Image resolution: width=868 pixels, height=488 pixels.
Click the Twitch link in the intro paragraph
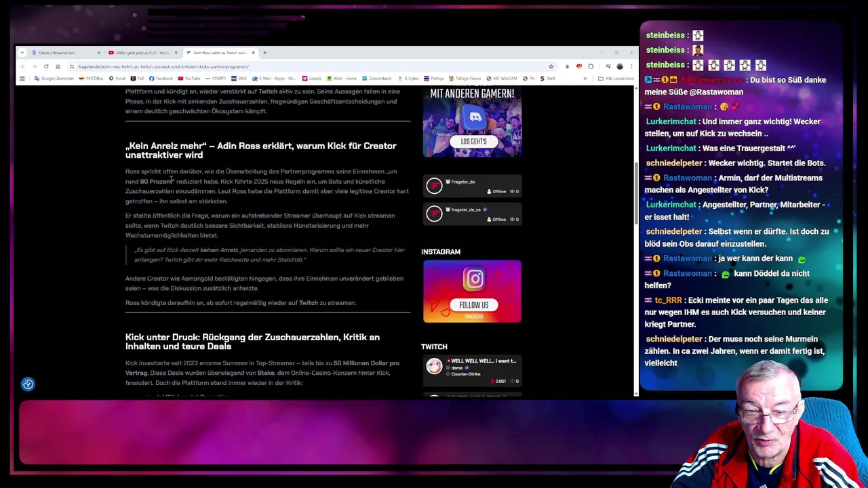tap(268, 91)
